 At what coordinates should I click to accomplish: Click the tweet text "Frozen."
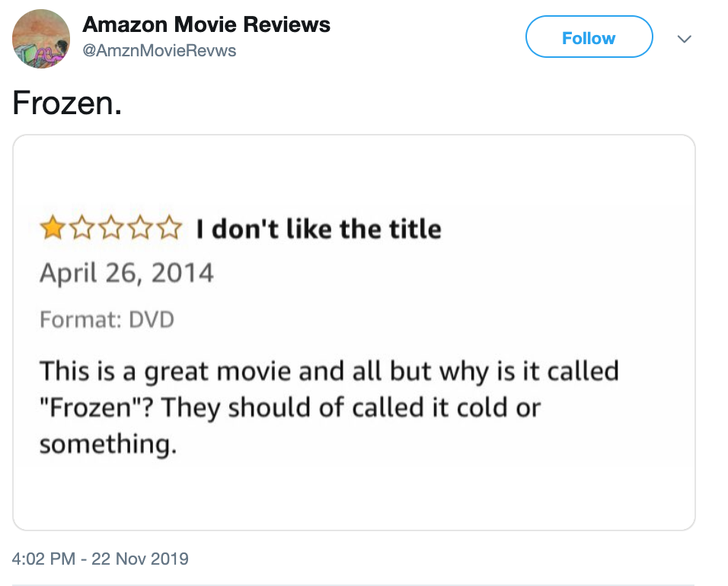pos(67,103)
